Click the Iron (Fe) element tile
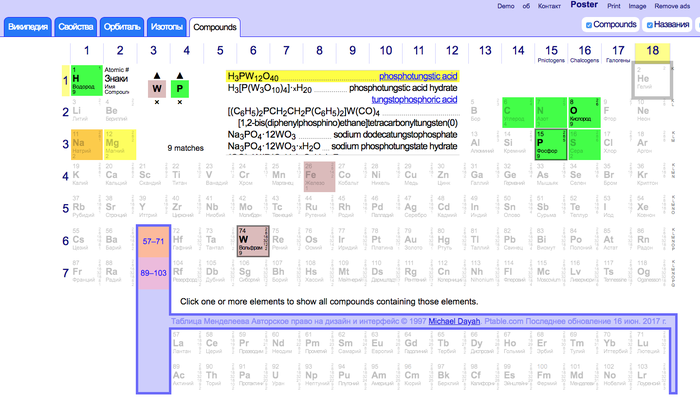The height and width of the screenshot is (411, 700). coord(318,178)
